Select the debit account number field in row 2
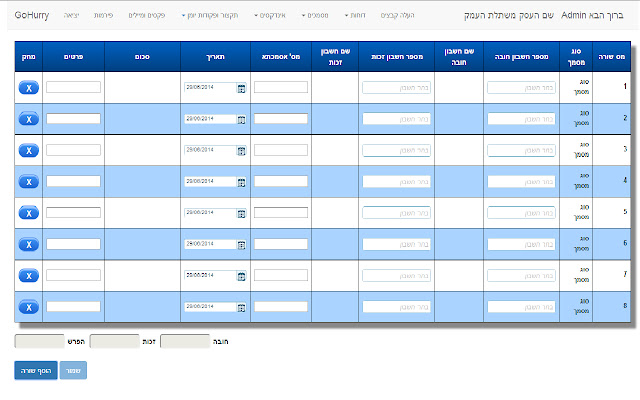This screenshot has height=400, width=640. (x=521, y=119)
